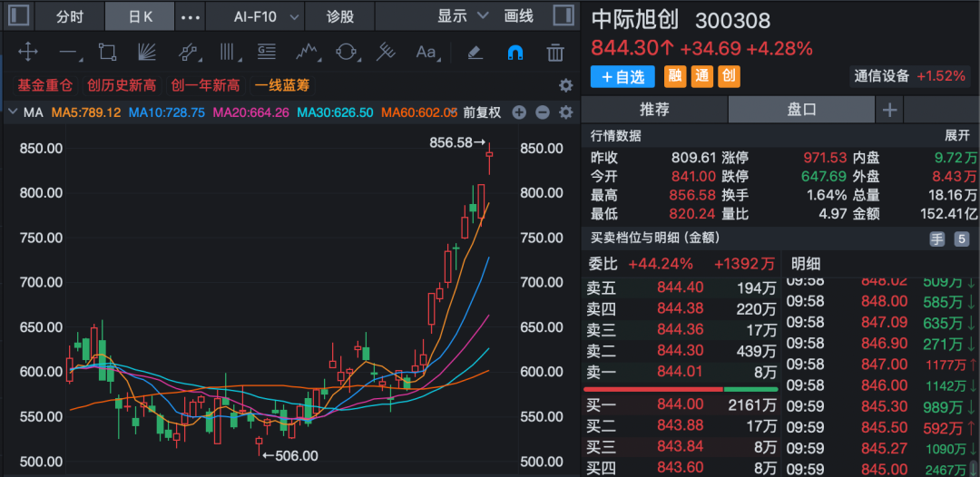Toggle the left sidebar panel
This screenshot has width=980, height=477.
click(x=18, y=15)
